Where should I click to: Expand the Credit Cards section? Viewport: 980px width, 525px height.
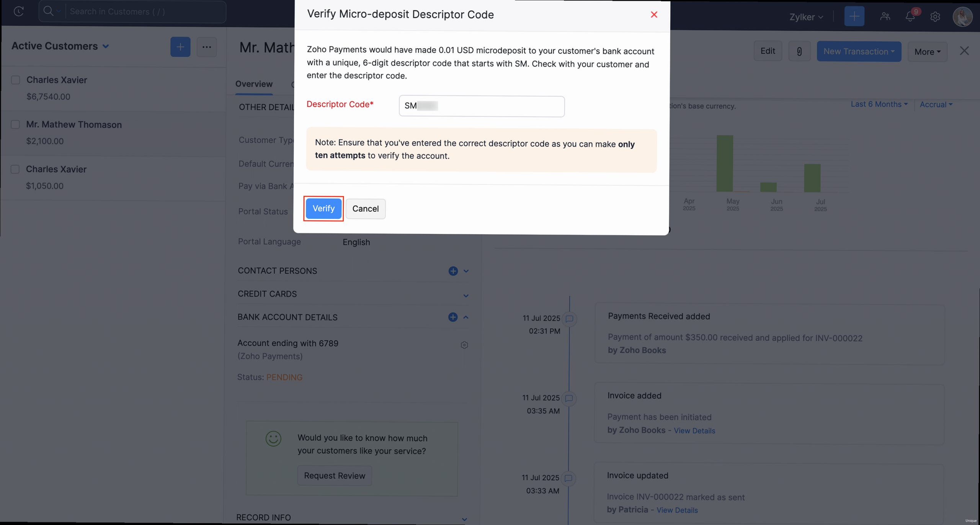point(465,296)
